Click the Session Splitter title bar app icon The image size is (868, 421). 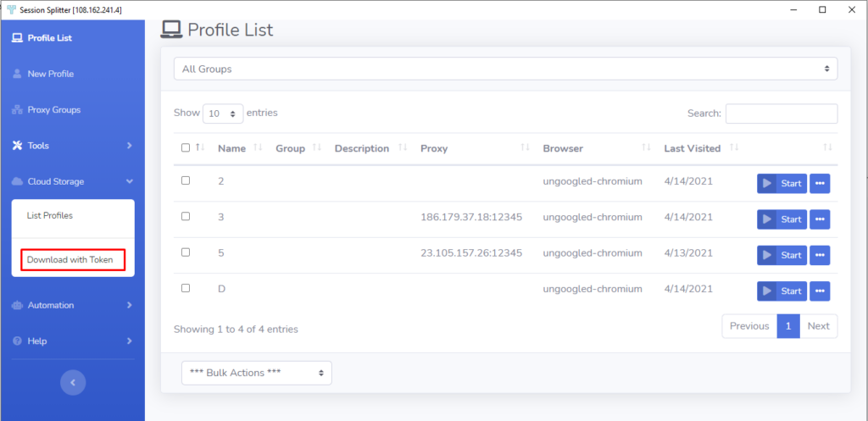click(12, 10)
